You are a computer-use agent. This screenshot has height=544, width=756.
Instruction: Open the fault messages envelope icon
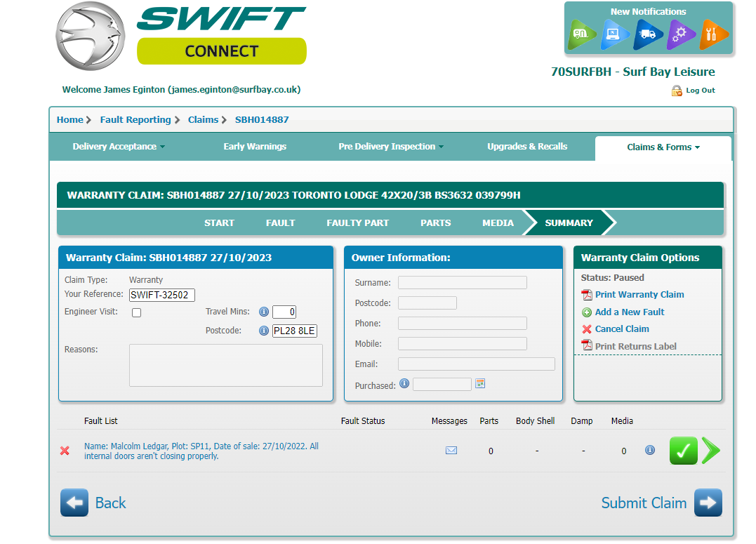coord(451,451)
